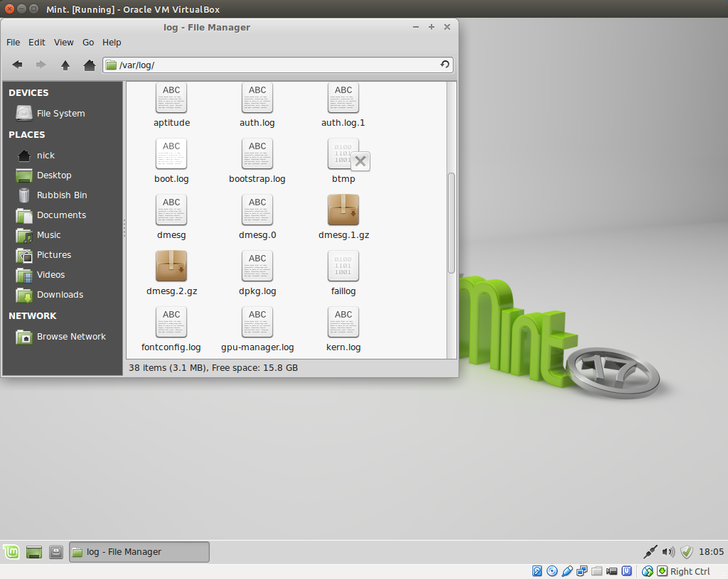Reload the /var/log/ folder
The height and width of the screenshot is (579, 728).
tap(445, 65)
